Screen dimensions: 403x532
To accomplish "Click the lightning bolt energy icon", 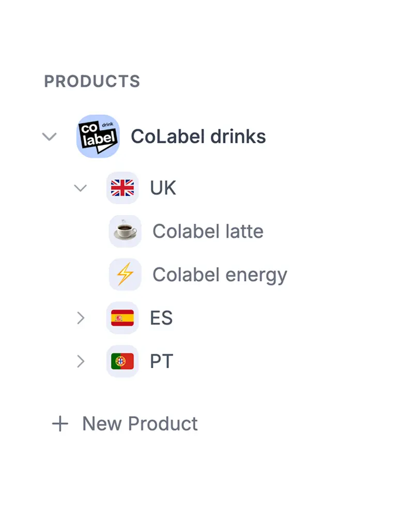I will click(125, 275).
